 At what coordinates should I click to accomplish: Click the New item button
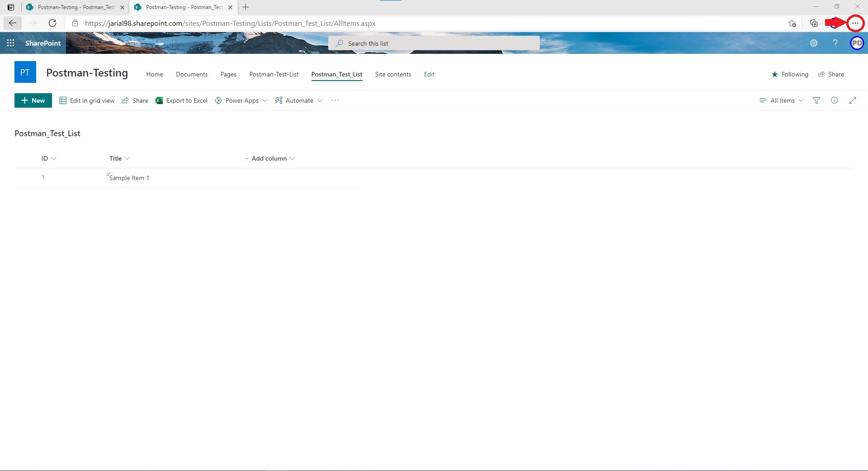coord(33,100)
